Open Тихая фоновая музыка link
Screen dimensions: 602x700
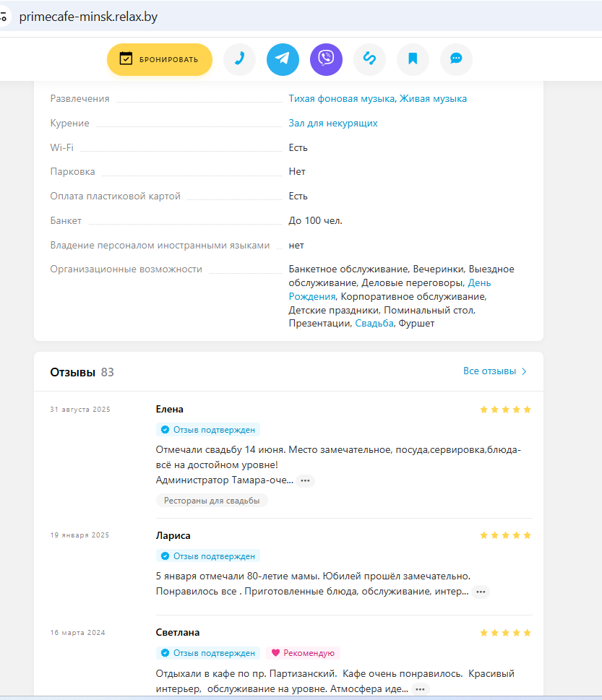click(x=341, y=99)
